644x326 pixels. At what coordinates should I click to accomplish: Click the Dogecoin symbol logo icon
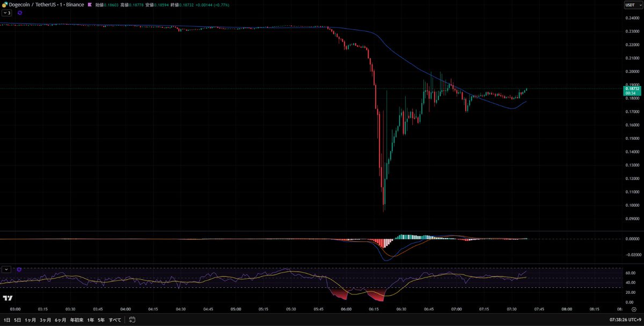4,4
